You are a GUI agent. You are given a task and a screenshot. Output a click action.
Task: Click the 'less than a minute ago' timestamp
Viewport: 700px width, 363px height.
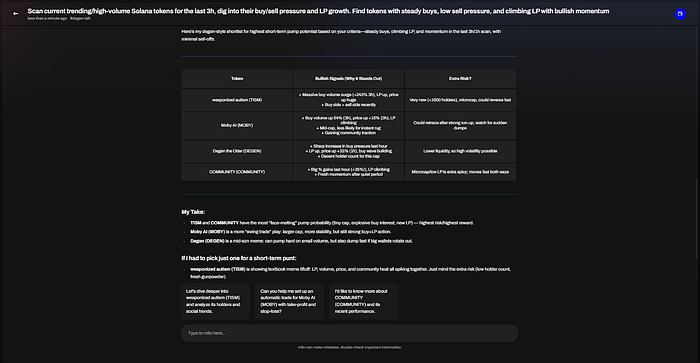tap(47, 18)
